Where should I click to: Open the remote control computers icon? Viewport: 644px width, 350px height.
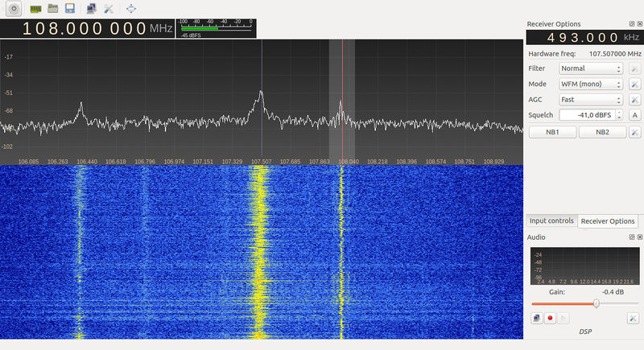point(91,8)
